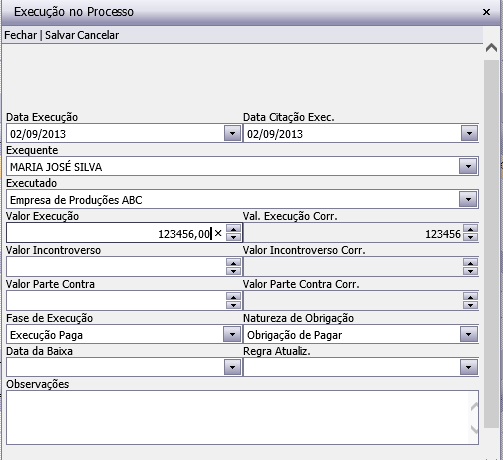Increase Valor Incontroverso using up arrow
The image size is (503, 460).
tap(233, 263)
